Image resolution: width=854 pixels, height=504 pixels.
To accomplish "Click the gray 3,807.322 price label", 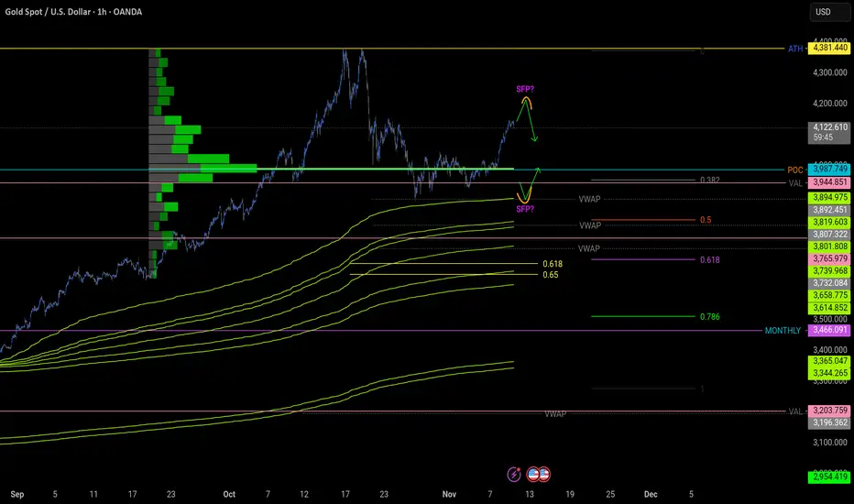I will [828, 235].
